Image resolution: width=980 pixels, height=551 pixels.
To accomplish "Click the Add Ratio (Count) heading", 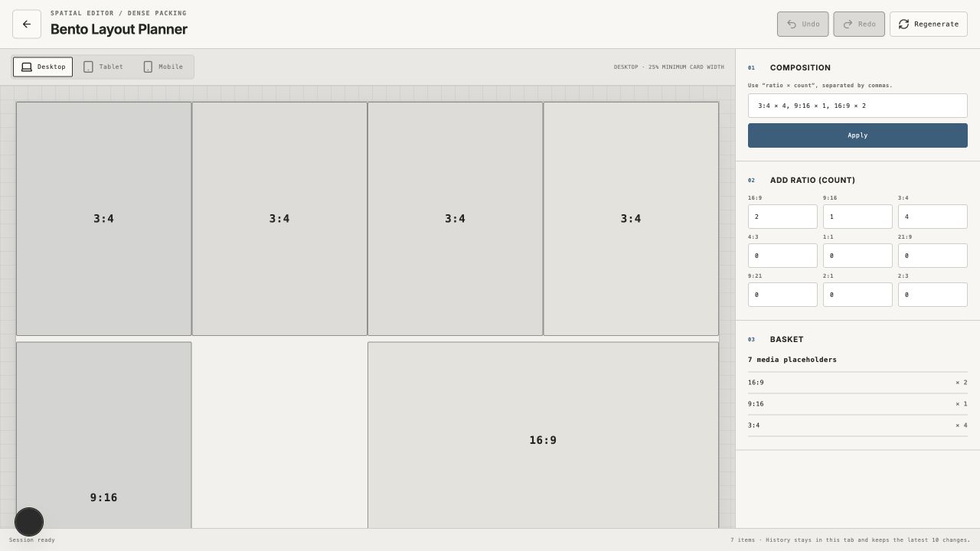I will [812, 181].
